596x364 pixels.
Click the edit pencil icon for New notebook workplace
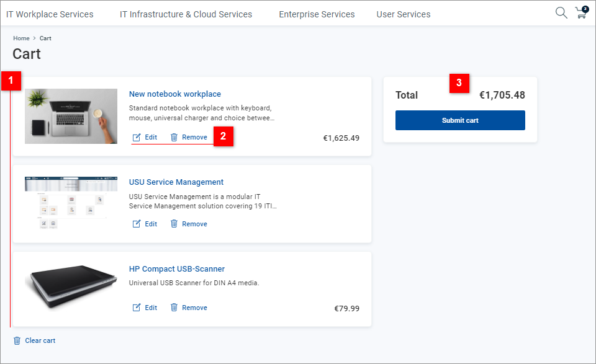[x=137, y=137]
